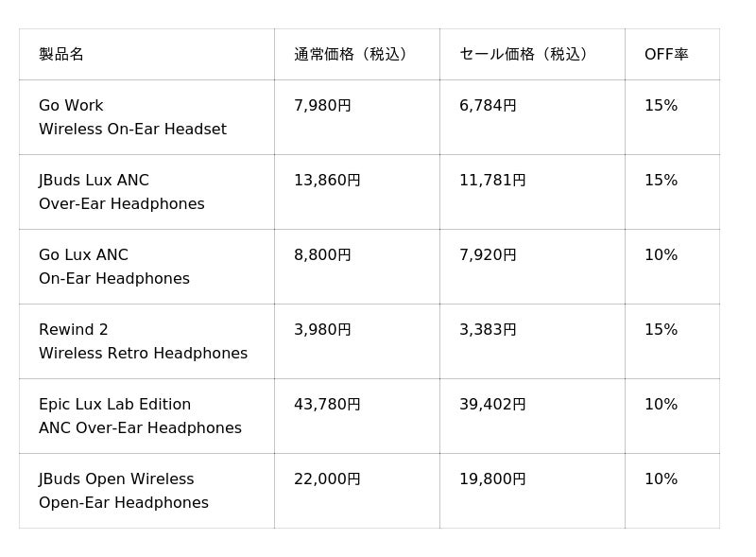
Task: Select the 22,000円 regular price
Action: coord(327,479)
